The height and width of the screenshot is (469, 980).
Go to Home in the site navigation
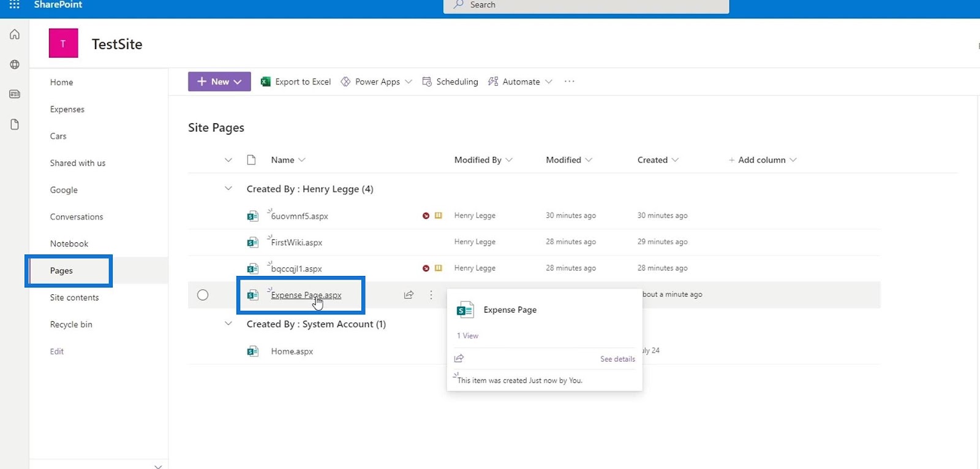pos(62,82)
